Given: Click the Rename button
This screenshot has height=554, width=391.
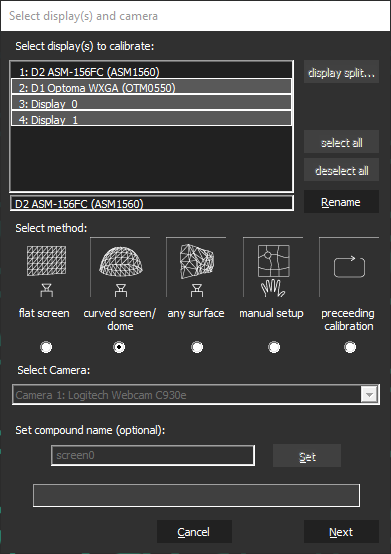Looking at the screenshot, I should pos(342,201).
